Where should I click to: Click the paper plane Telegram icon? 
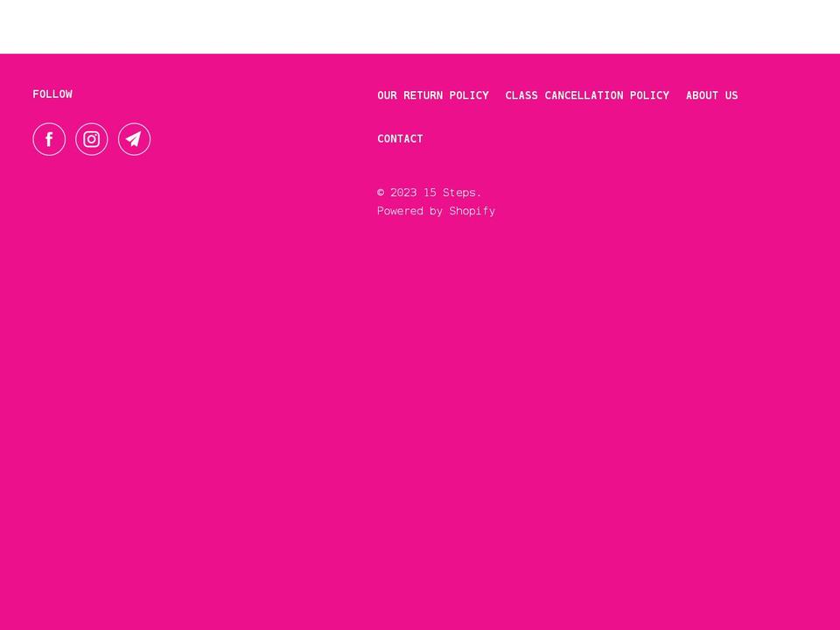point(134,139)
